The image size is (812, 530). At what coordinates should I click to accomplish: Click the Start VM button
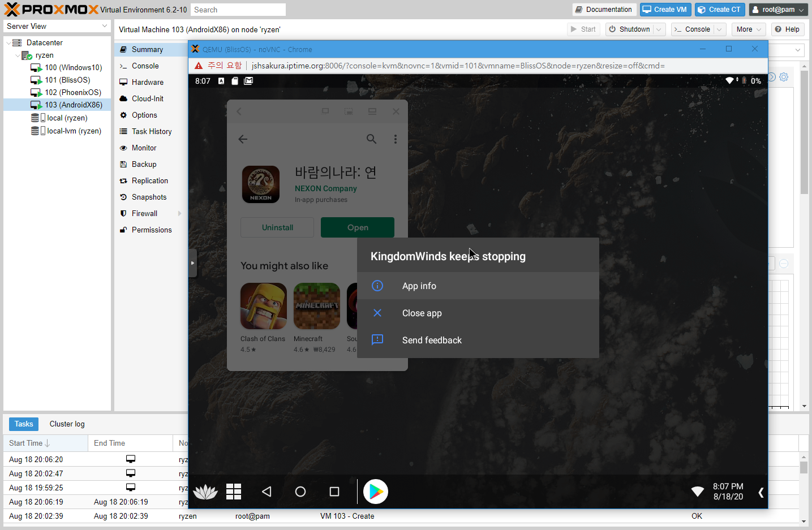pyautogui.click(x=583, y=29)
